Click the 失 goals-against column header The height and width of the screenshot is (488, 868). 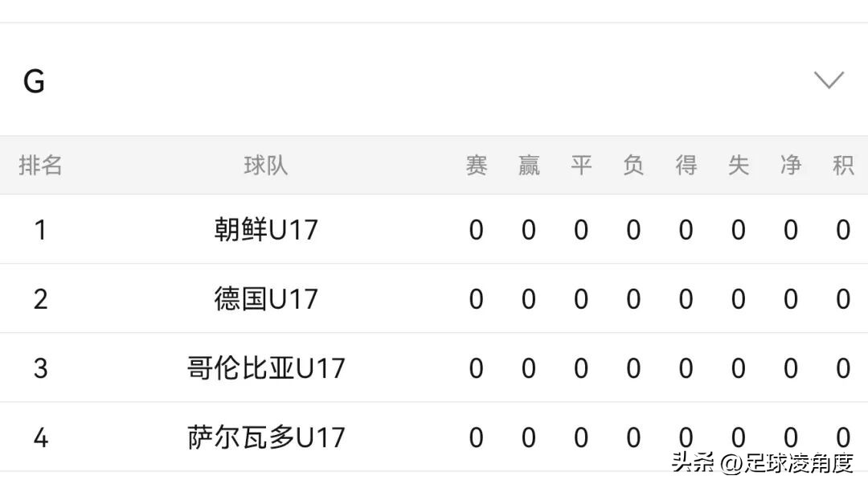tap(739, 165)
